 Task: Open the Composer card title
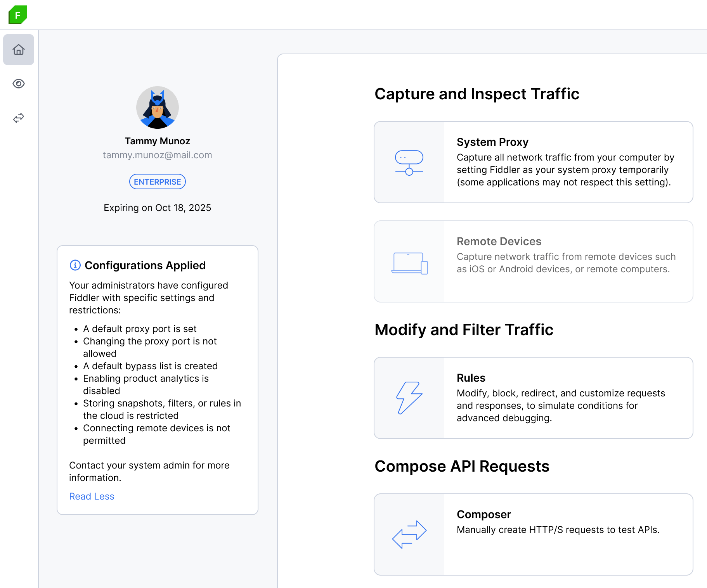[x=484, y=514]
